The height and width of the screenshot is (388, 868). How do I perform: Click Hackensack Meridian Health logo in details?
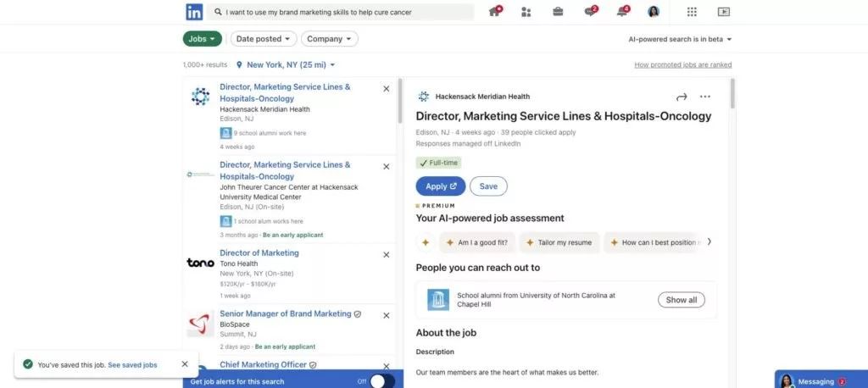coord(424,97)
